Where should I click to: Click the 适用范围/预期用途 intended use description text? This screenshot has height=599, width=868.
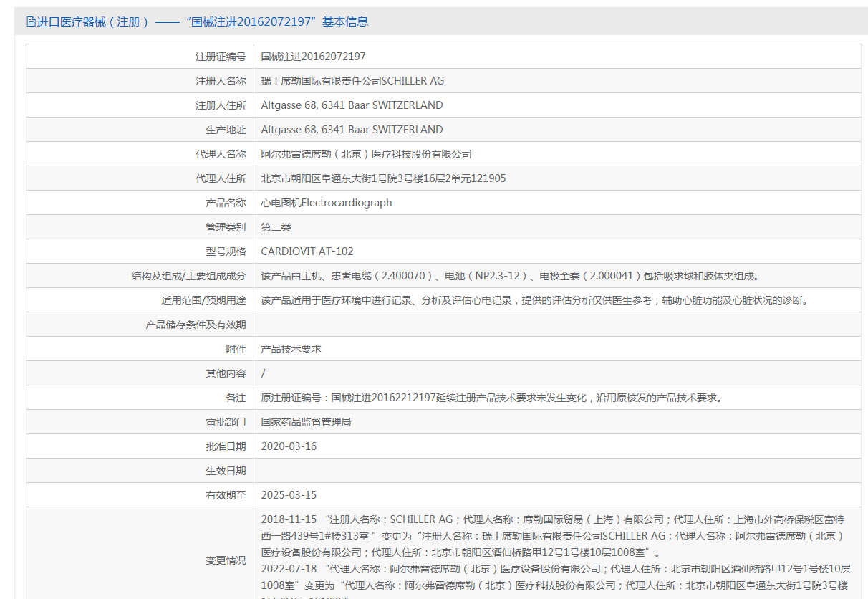coord(534,300)
